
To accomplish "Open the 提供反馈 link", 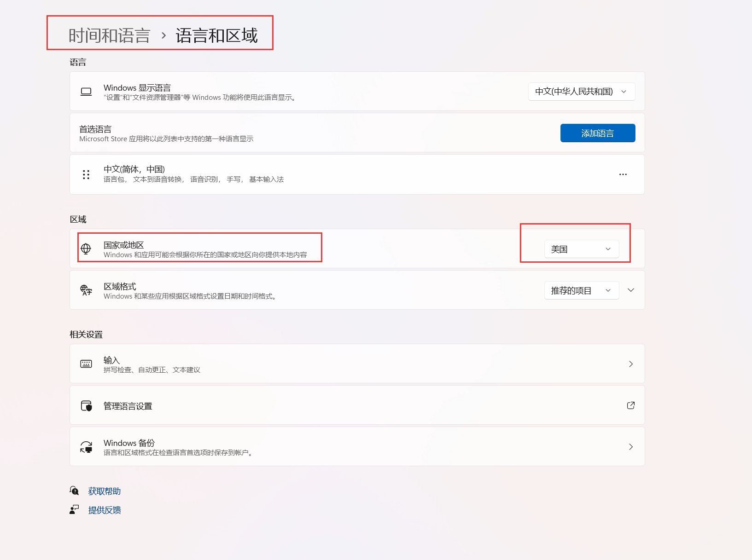I will pos(105,510).
